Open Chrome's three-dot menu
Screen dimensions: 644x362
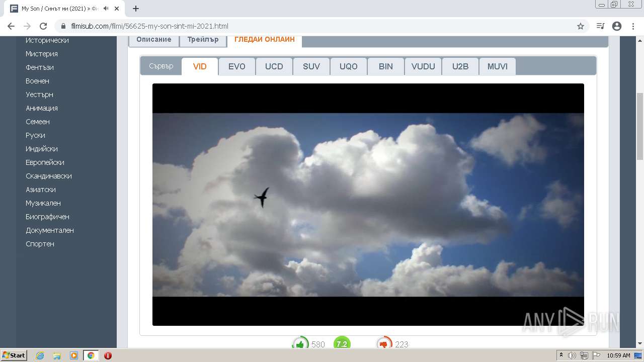tap(633, 26)
